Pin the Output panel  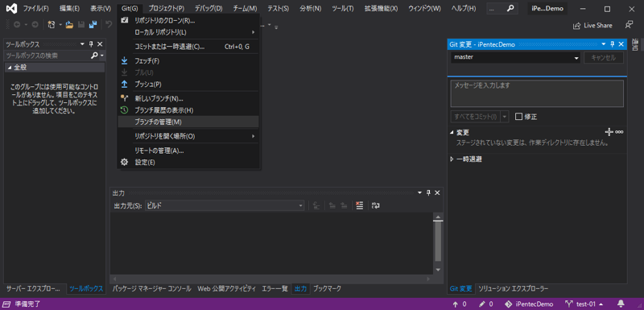point(428,193)
